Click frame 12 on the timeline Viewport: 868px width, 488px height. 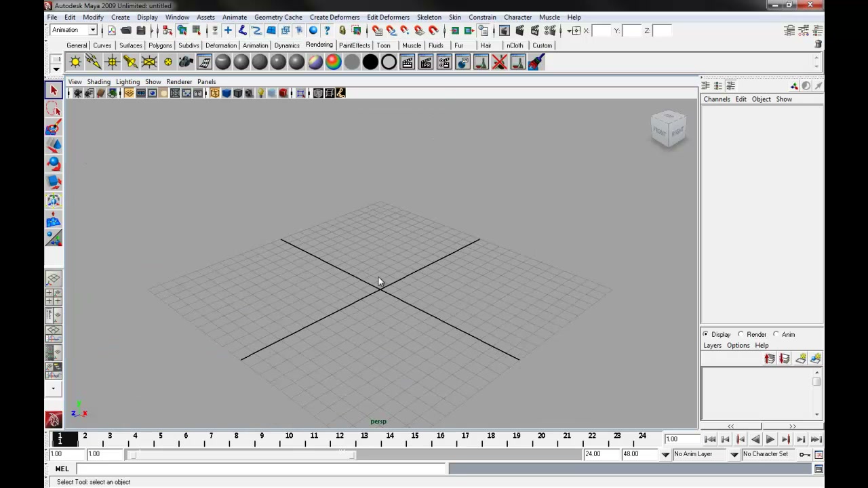339,439
